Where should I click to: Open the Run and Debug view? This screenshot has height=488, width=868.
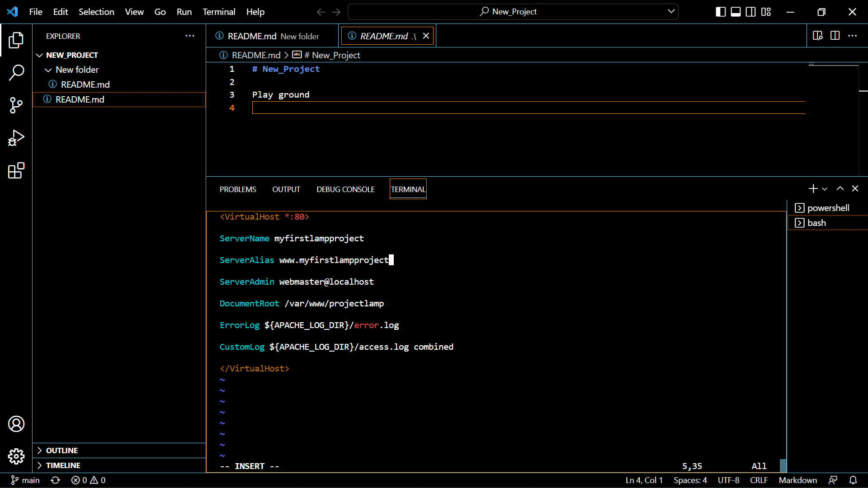[16, 138]
